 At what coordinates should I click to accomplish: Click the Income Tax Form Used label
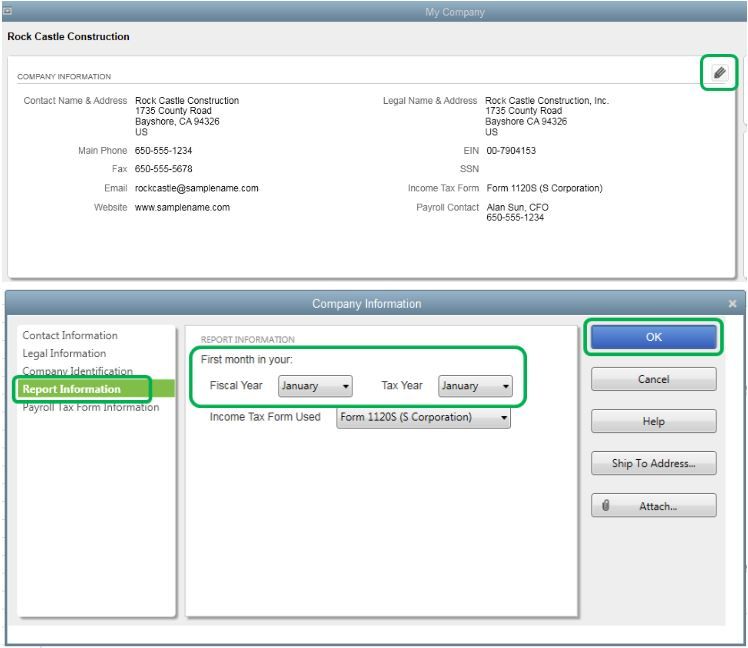pos(265,417)
